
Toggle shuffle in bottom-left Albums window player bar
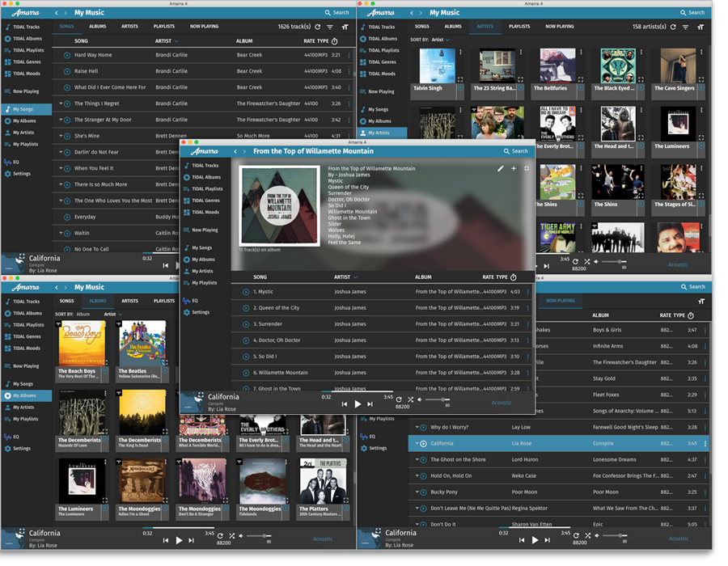(x=231, y=536)
